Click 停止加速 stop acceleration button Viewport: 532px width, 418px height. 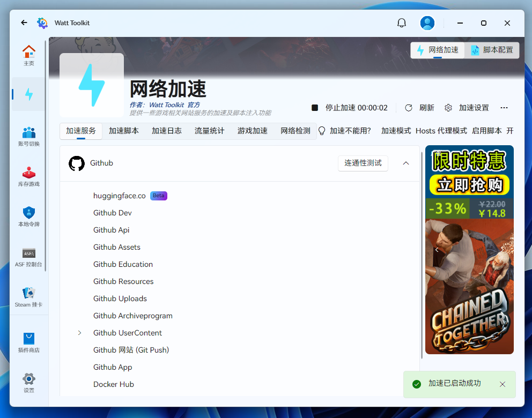tap(350, 108)
